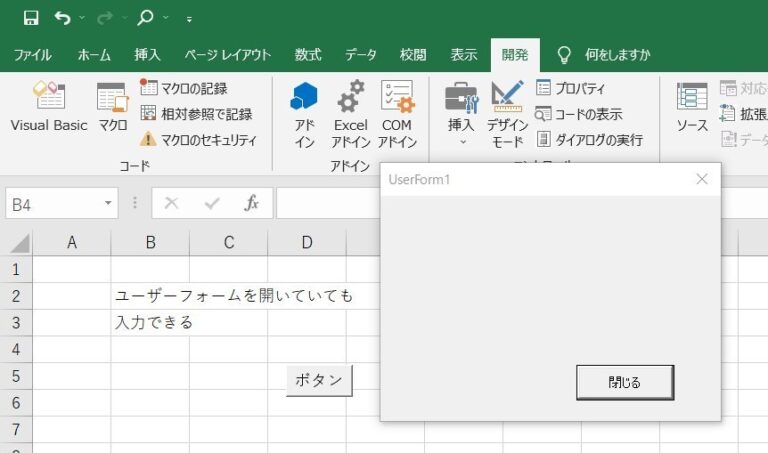The height and width of the screenshot is (453, 768).
Task: Select cell with ユーザーフォームを開いていても
Action: pos(150,296)
